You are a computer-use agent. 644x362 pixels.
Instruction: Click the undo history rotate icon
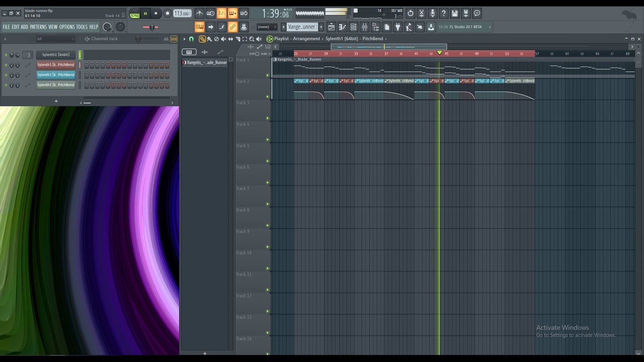[x=411, y=14]
